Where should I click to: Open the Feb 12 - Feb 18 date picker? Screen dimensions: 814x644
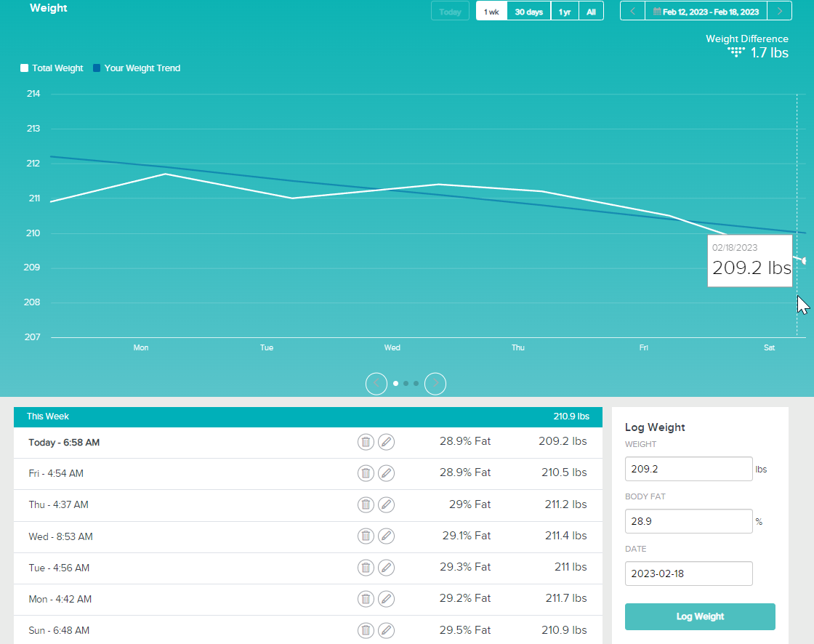point(706,12)
